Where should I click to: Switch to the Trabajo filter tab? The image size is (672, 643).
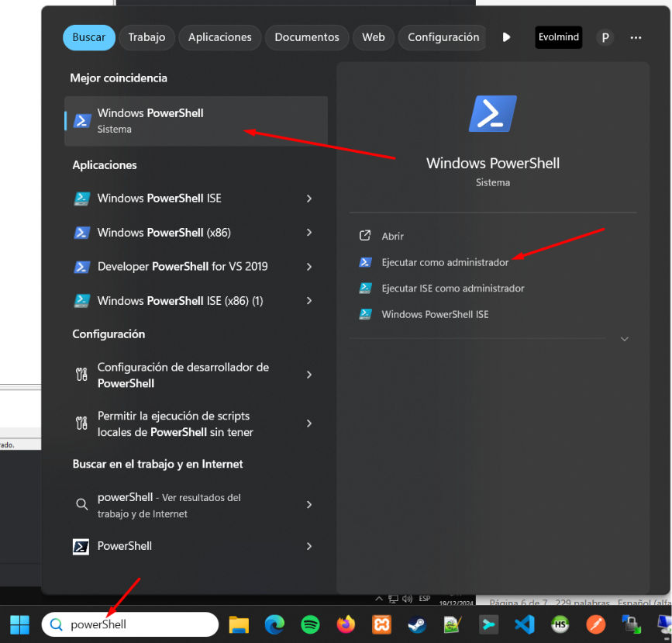click(x=147, y=37)
